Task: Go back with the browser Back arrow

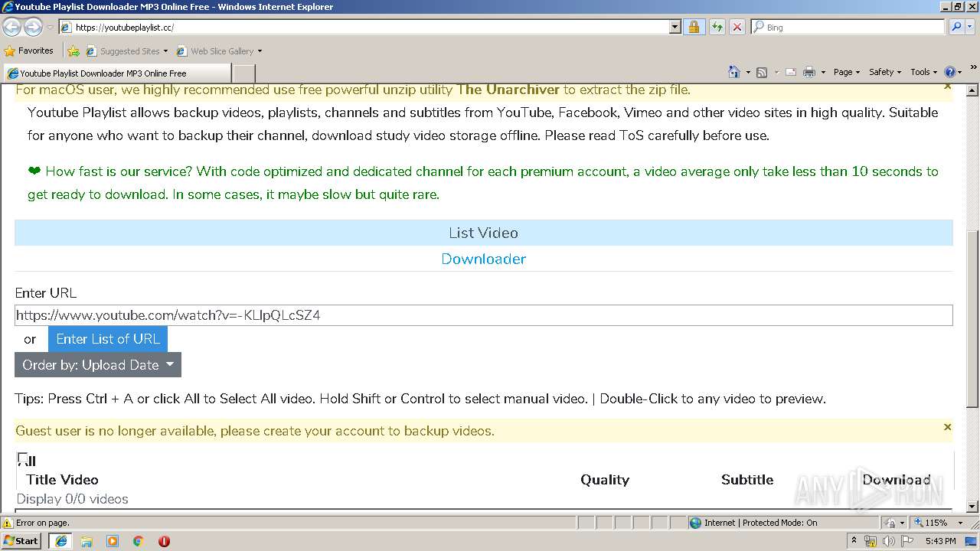Action: pos(11,27)
